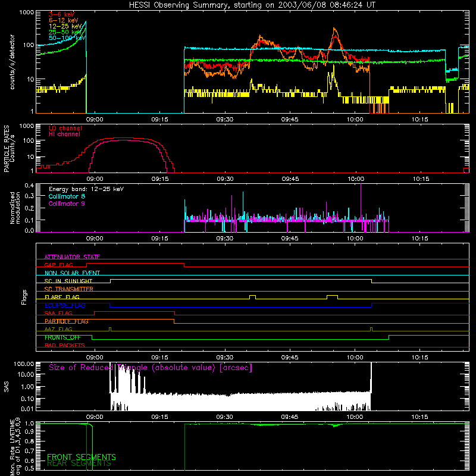Select the red 3-6 keV legend label
The image size is (476, 476).
point(62,14)
